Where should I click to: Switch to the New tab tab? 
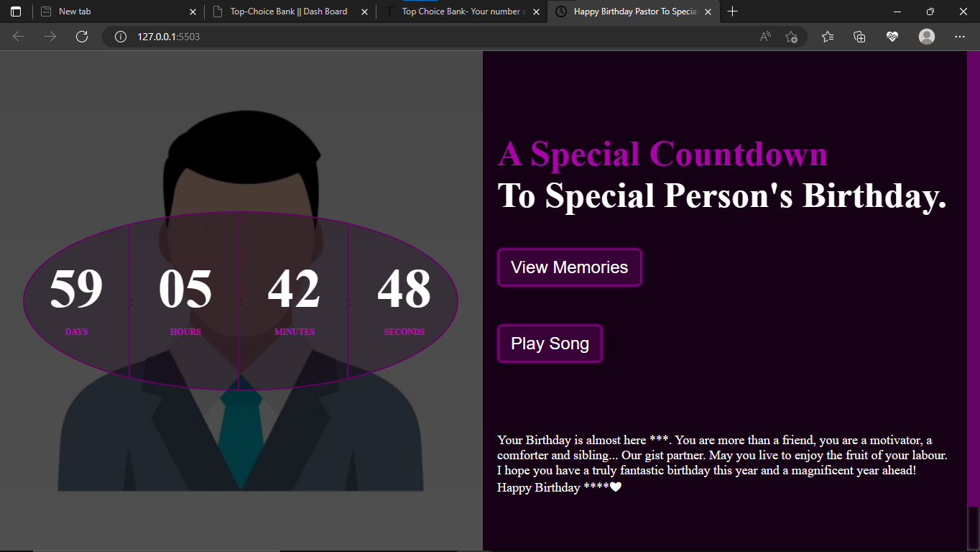[x=115, y=11]
